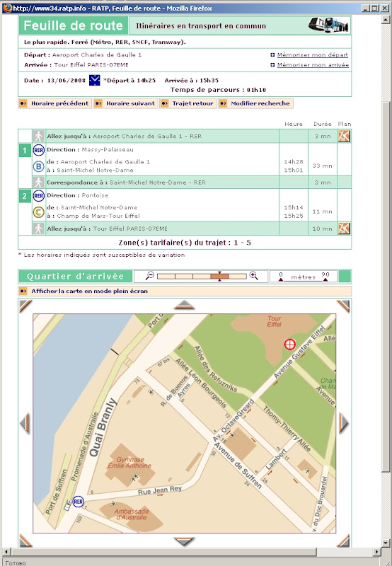The height and width of the screenshot is (566, 392).
Task: Click the 33 mn duration cell
Action: tap(322, 166)
